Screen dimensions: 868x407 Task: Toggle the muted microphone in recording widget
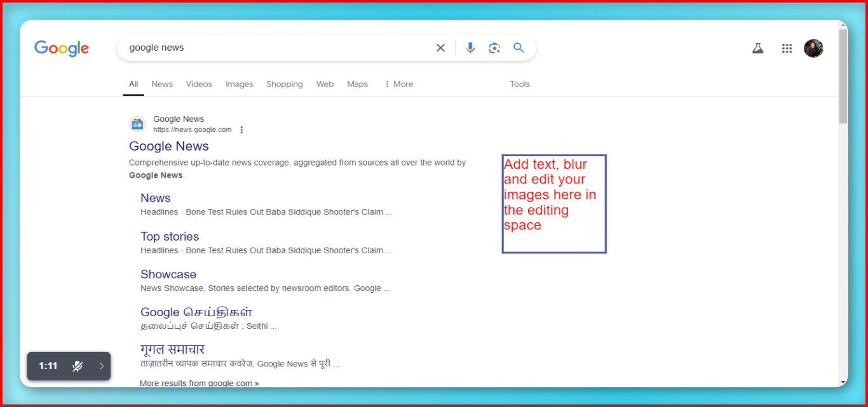click(x=78, y=366)
